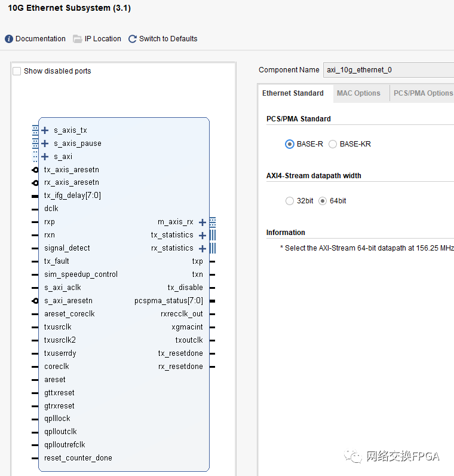This screenshot has height=476, width=454.
Task: Expand the s_axis_tx interface
Action: click(45, 130)
